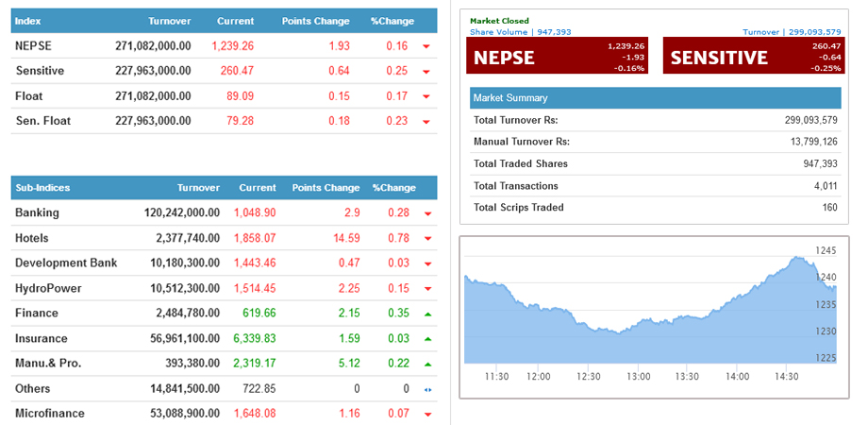Image resolution: width=868 pixels, height=425 pixels.
Task: Click the green up arrow in Insurance row
Action: (427, 339)
